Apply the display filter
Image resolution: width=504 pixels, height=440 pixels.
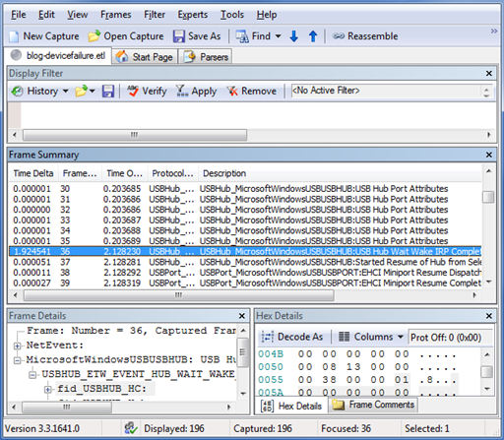196,91
